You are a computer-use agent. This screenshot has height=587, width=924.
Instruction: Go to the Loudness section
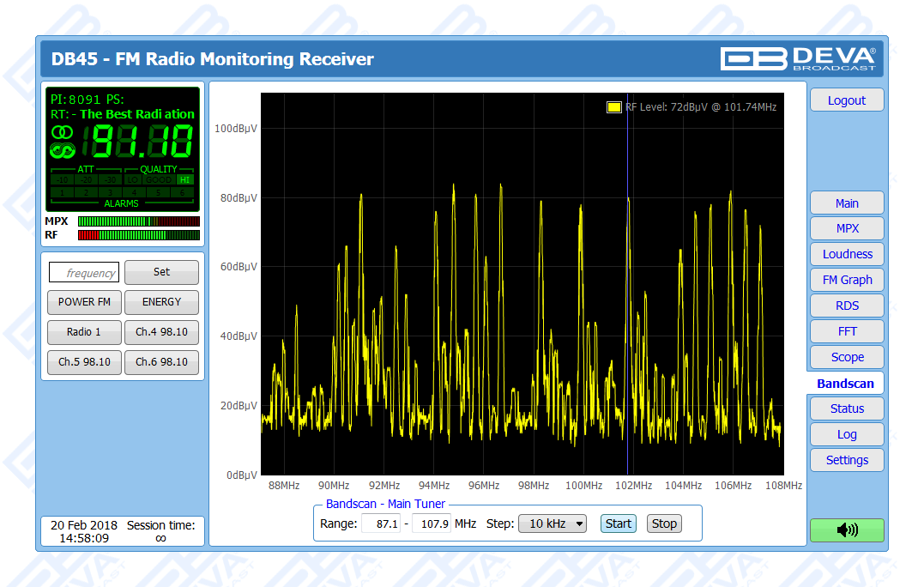(x=846, y=255)
